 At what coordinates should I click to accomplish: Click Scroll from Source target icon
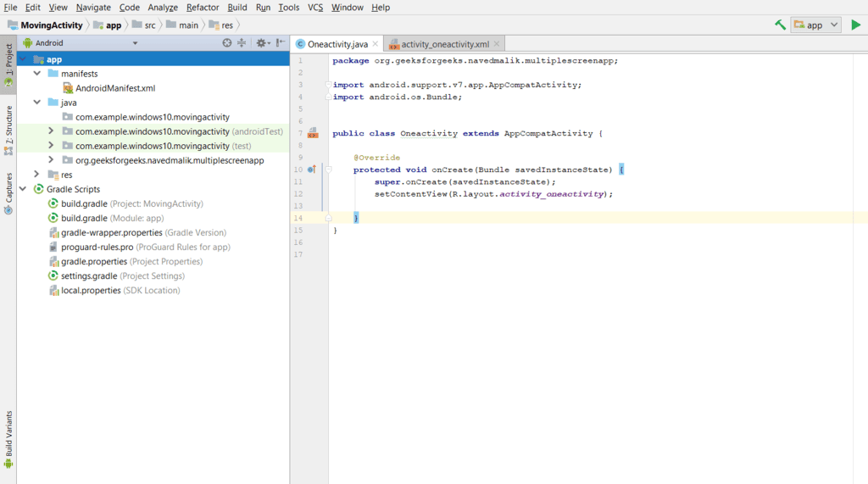(227, 42)
